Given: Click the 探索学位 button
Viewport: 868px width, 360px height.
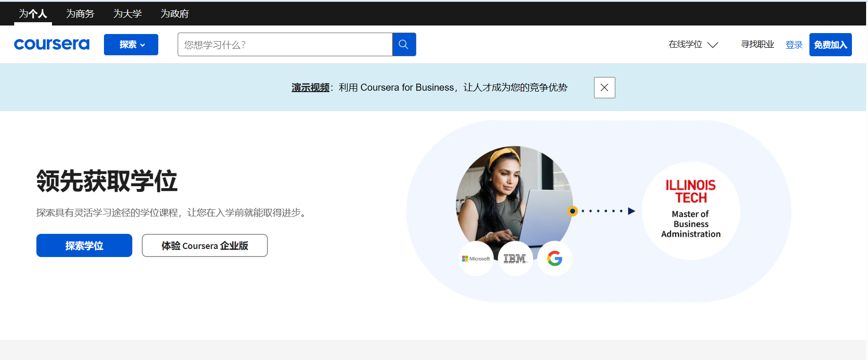Looking at the screenshot, I should (84, 246).
